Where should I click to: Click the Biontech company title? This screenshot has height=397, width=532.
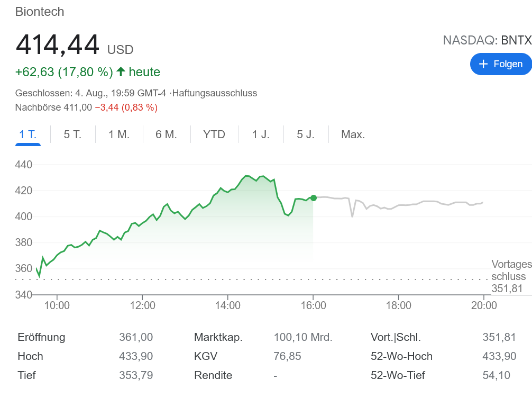pyautogui.click(x=40, y=12)
